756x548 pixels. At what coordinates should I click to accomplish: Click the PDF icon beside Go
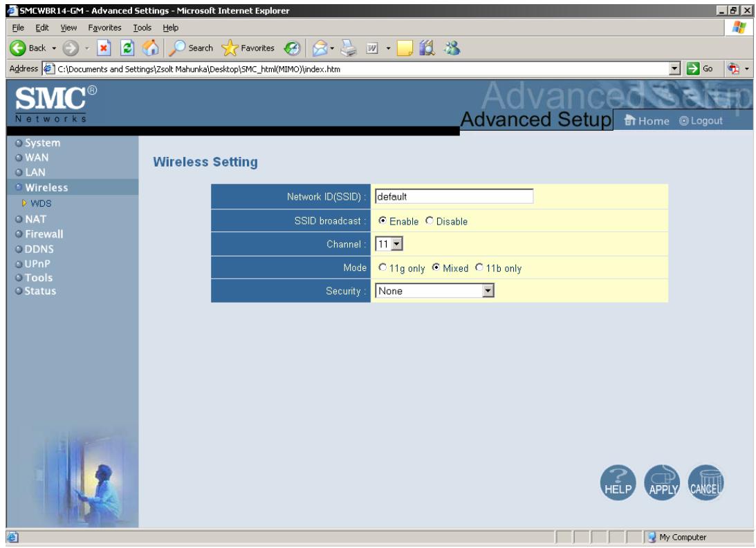coord(733,69)
